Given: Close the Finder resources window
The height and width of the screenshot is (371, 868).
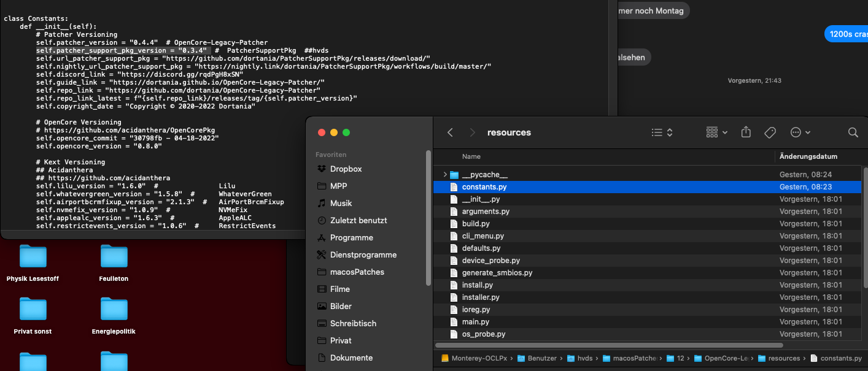Looking at the screenshot, I should pos(322,132).
